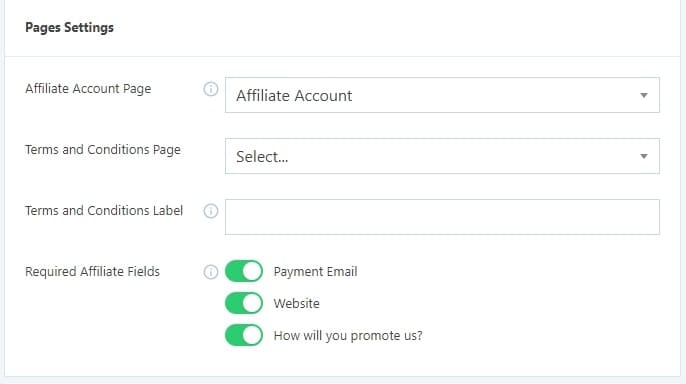This screenshot has height=384, width=686.
Task: Toggle the Payment Email required field
Action: [x=244, y=271]
